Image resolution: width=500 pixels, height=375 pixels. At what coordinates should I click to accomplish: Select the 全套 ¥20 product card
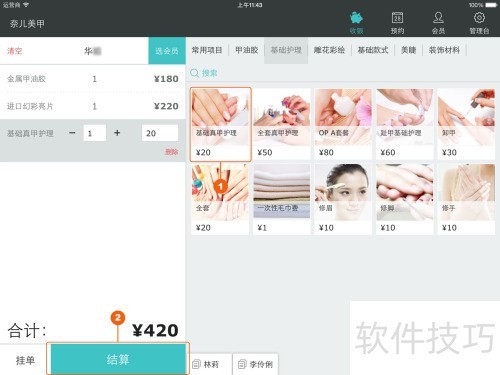[220, 199]
